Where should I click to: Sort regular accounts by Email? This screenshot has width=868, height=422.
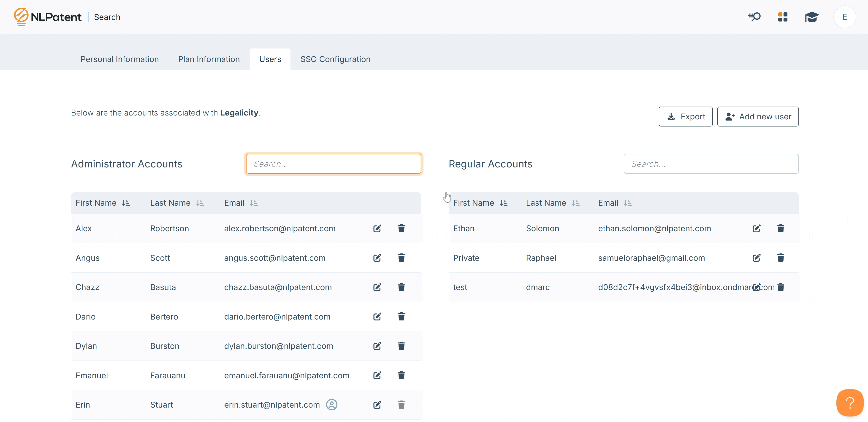pyautogui.click(x=627, y=203)
